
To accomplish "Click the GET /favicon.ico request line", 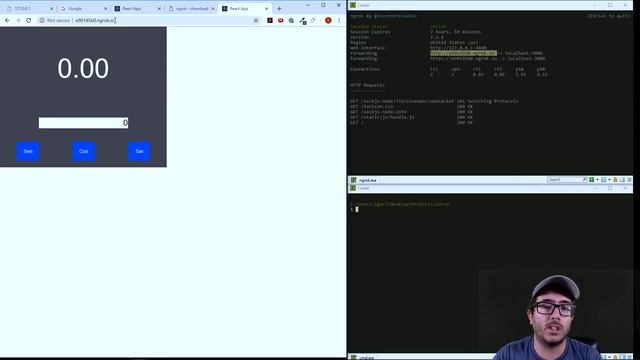I will coord(411,107).
